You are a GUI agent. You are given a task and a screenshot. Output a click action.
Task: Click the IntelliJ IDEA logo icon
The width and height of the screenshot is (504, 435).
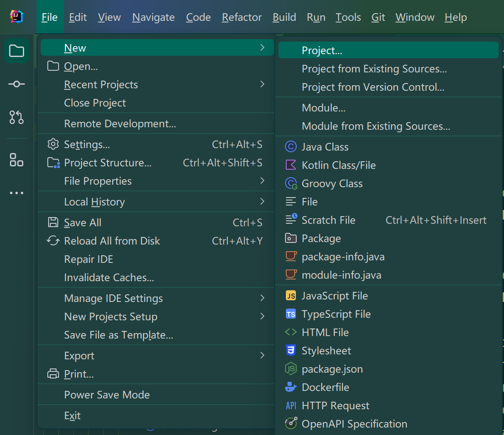pyautogui.click(x=17, y=17)
